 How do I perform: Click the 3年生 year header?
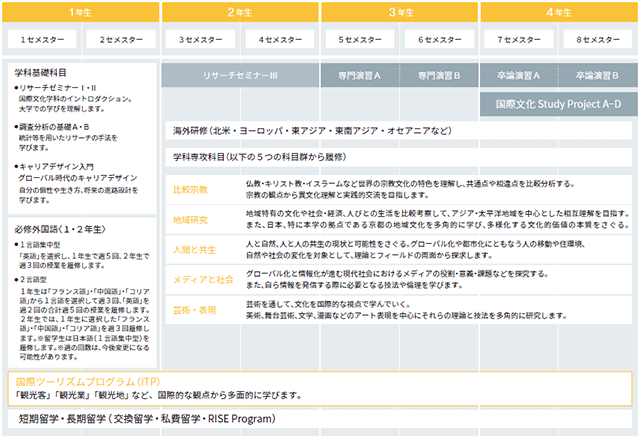(x=399, y=12)
